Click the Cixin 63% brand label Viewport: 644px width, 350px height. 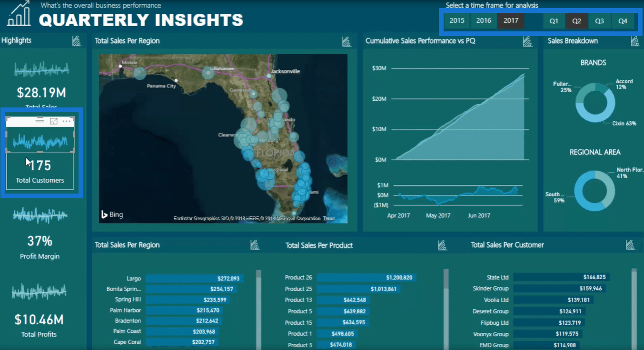tap(624, 123)
